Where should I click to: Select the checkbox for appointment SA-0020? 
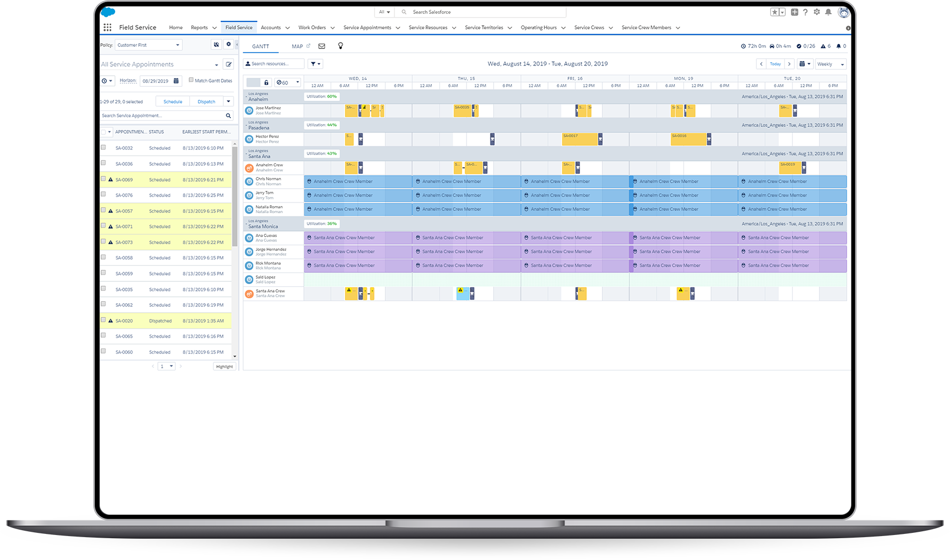point(103,320)
